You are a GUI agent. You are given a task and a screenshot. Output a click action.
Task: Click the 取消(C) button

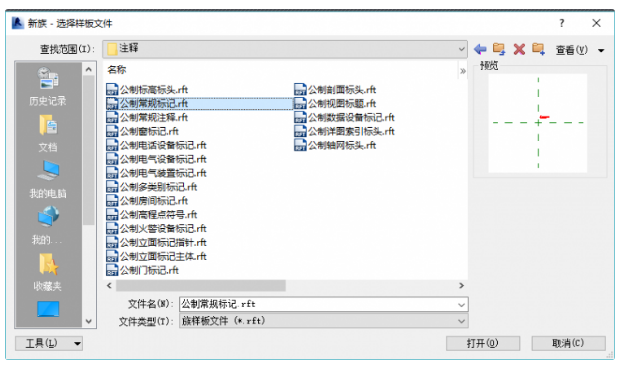click(568, 343)
